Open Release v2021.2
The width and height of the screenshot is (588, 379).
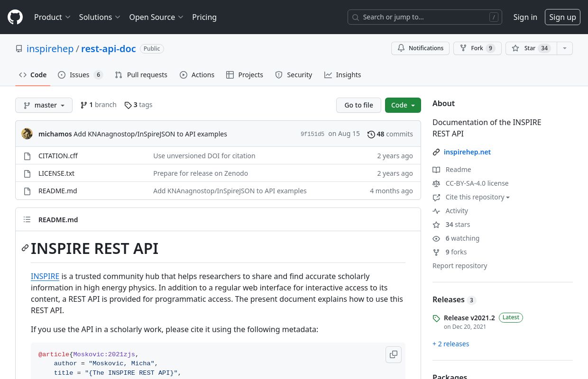pyautogui.click(x=469, y=317)
